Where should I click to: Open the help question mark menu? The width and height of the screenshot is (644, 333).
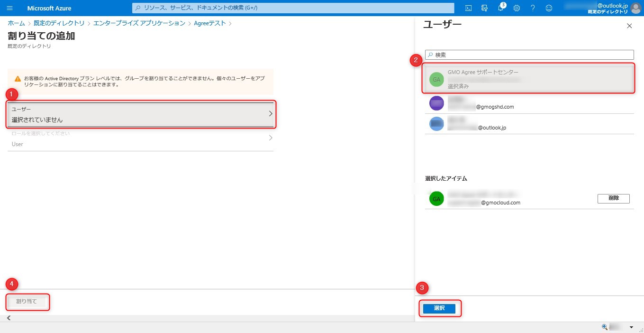(533, 8)
